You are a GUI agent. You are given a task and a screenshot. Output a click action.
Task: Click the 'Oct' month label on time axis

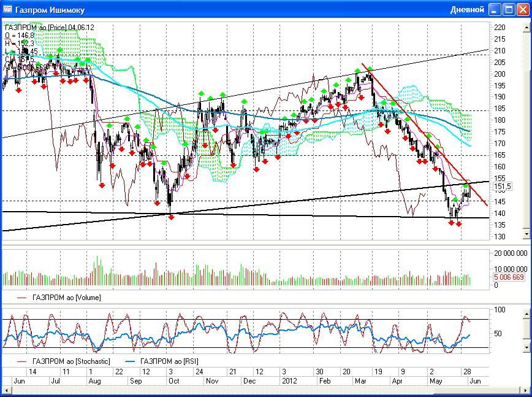click(173, 381)
